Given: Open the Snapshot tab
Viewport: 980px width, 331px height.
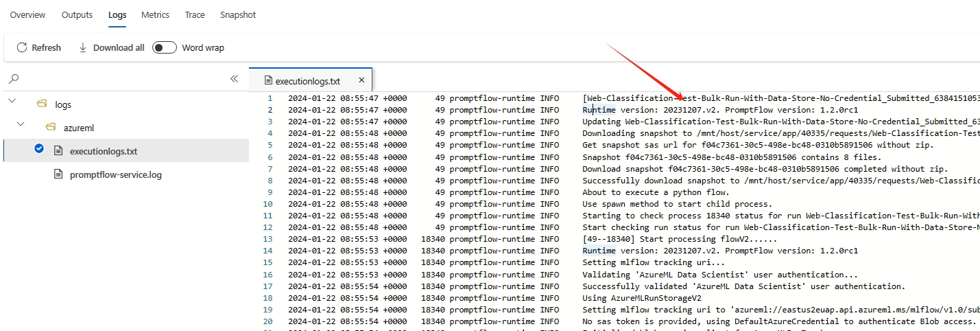Looking at the screenshot, I should (x=238, y=14).
